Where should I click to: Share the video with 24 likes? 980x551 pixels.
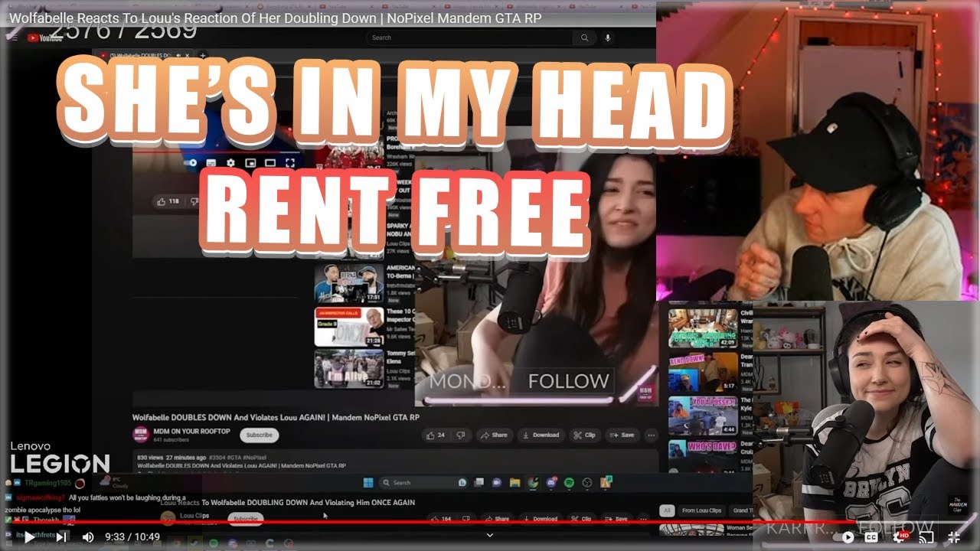[494, 435]
